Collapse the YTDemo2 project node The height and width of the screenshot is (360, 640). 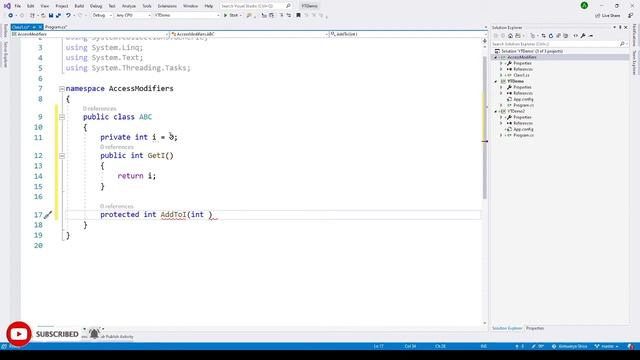click(x=496, y=111)
